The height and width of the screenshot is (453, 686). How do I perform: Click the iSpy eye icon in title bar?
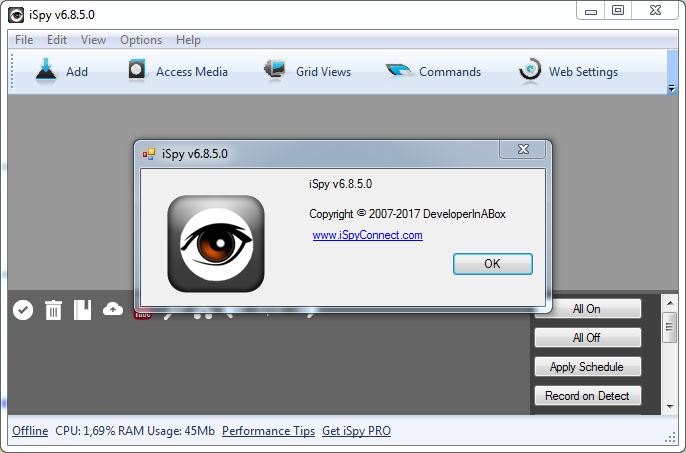(x=16, y=15)
